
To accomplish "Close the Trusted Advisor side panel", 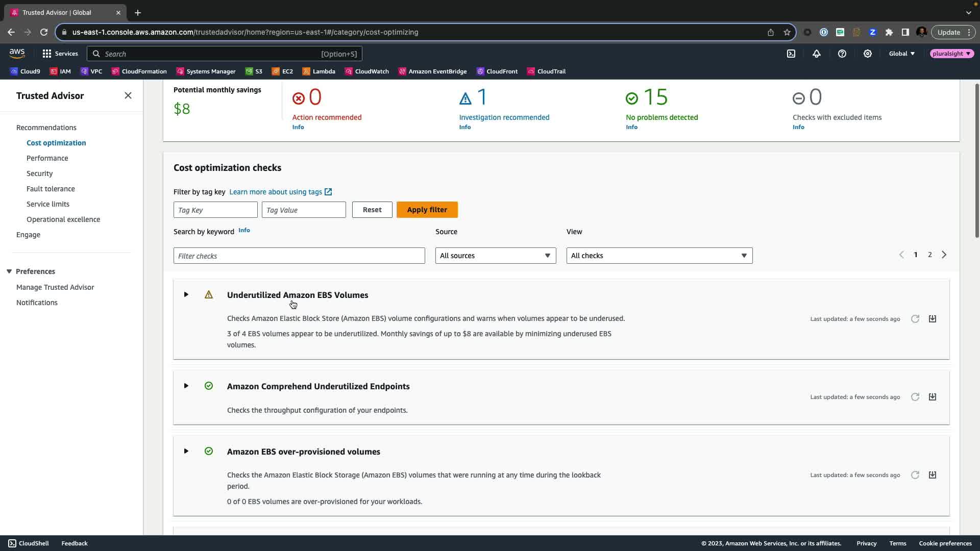I will (128, 96).
